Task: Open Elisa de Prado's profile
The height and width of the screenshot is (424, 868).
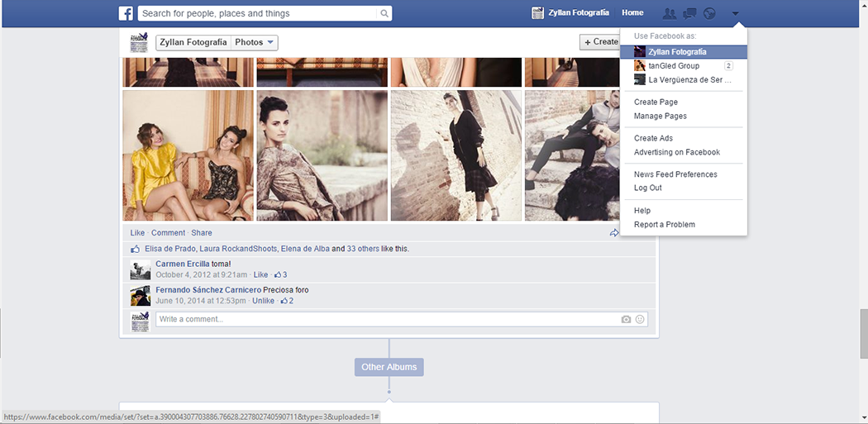Action: pyautogui.click(x=169, y=249)
